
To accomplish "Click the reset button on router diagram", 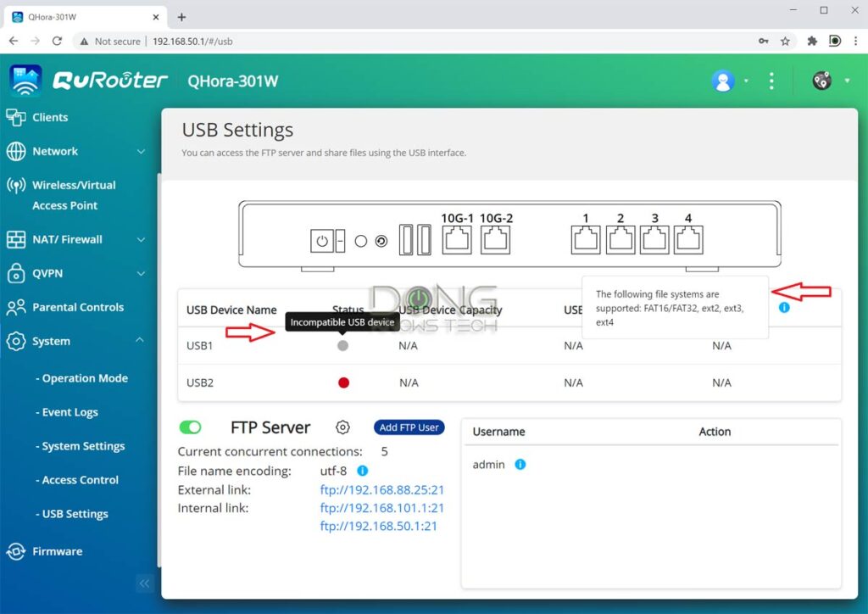I will click(381, 241).
